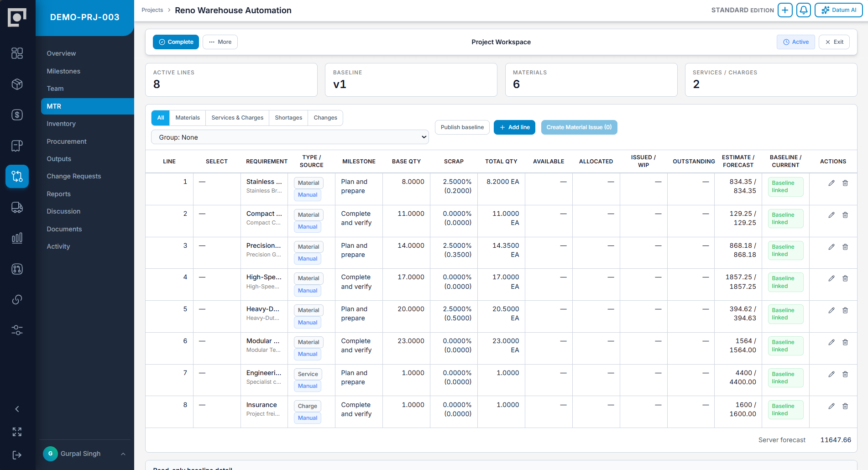This screenshot has height=470, width=868.
Task: Open the bar chart reports icon in left rail
Action: click(x=17, y=238)
